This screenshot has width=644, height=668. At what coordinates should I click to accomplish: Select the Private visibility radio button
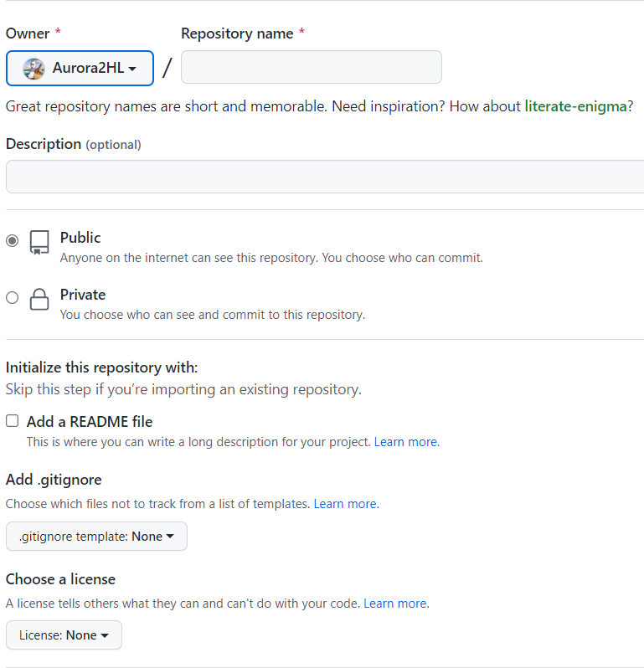[x=12, y=297]
